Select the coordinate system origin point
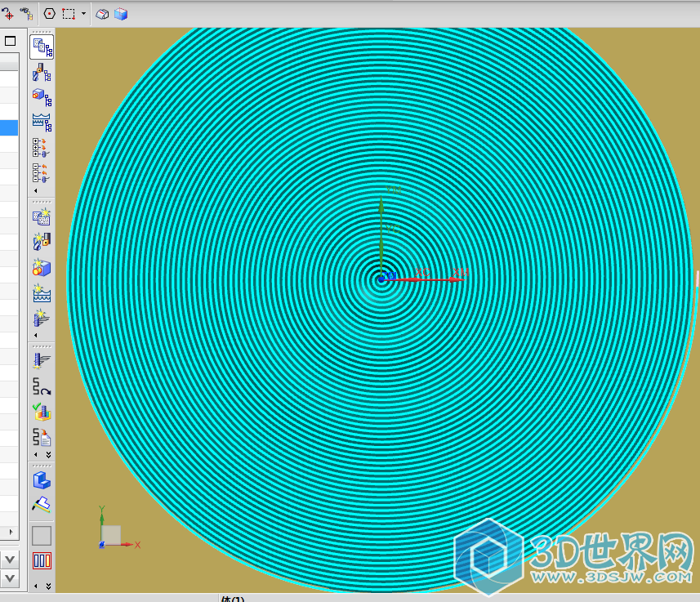The height and width of the screenshot is (602, 700). (381, 279)
